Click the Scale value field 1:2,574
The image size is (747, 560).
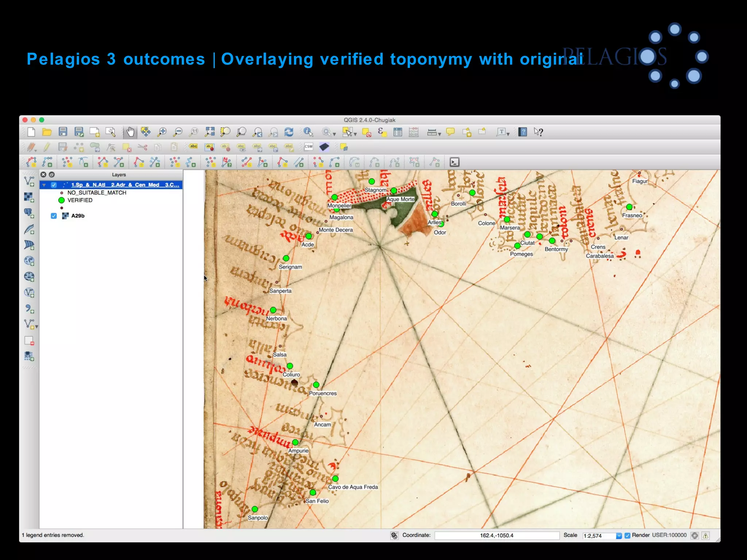[x=599, y=536]
